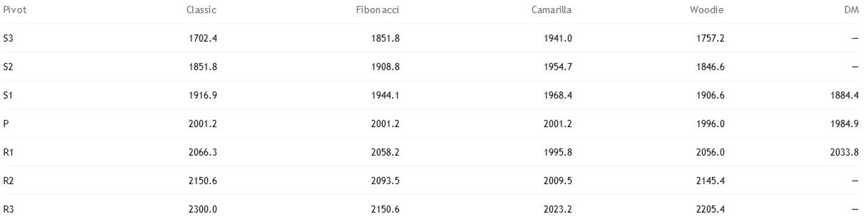Click Classic R2 value 2150.6
This screenshot has width=868, height=218.
pyautogui.click(x=203, y=180)
